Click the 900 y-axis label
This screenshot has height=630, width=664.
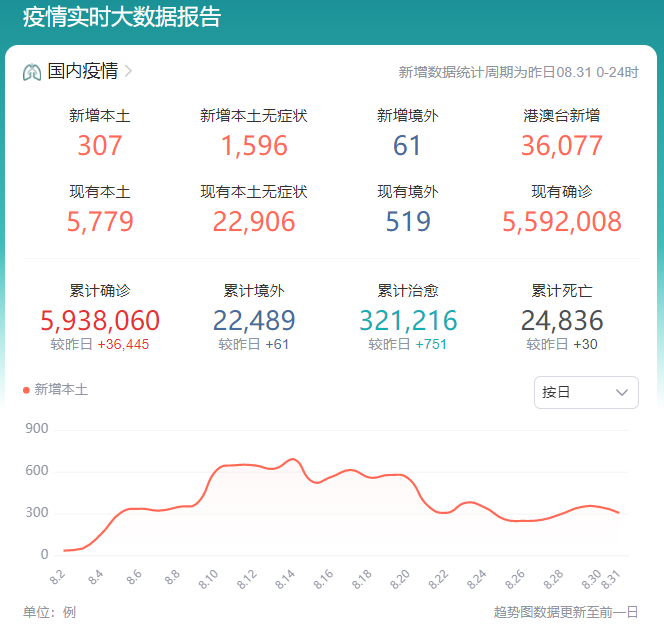click(36, 428)
